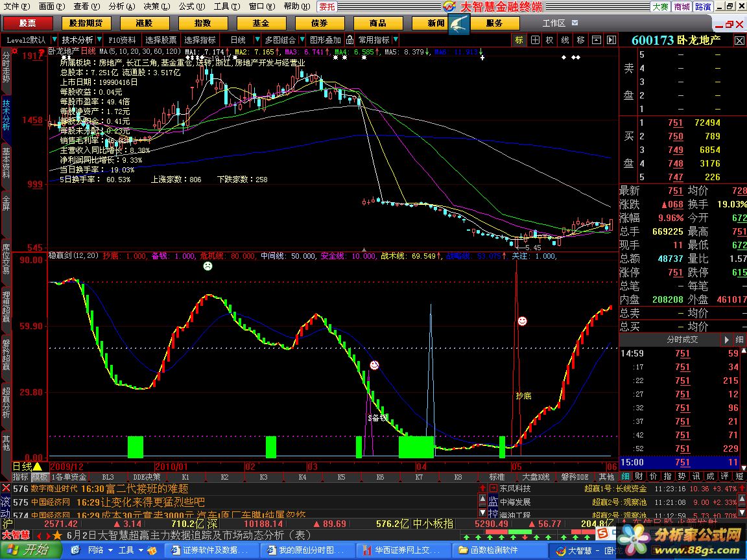
Task: Click the yellow triangle next to 日线
Action: coord(38,467)
